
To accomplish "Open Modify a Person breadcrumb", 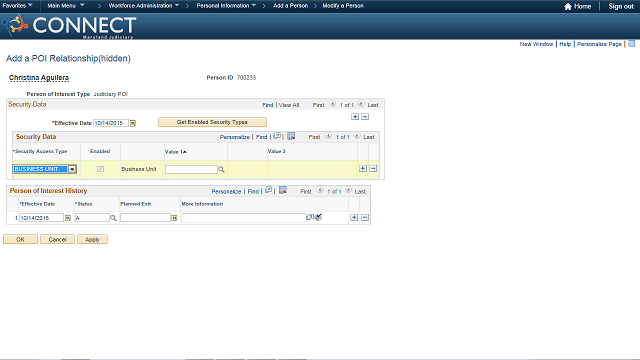I will (x=343, y=6).
